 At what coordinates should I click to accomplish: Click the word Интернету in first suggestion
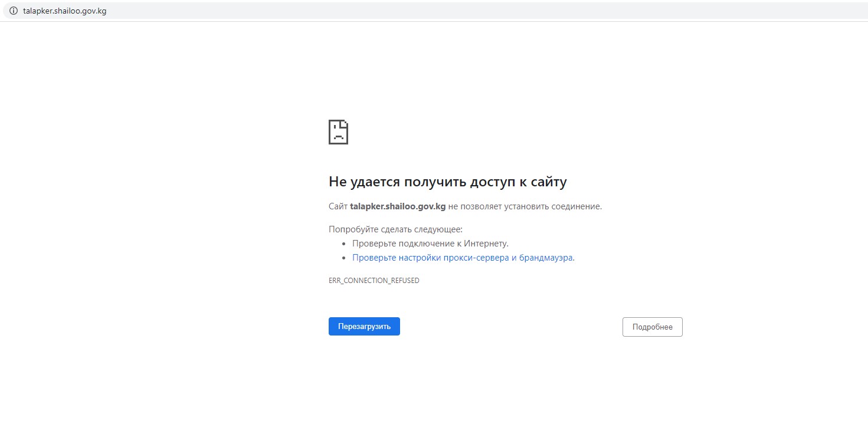pyautogui.click(x=486, y=243)
